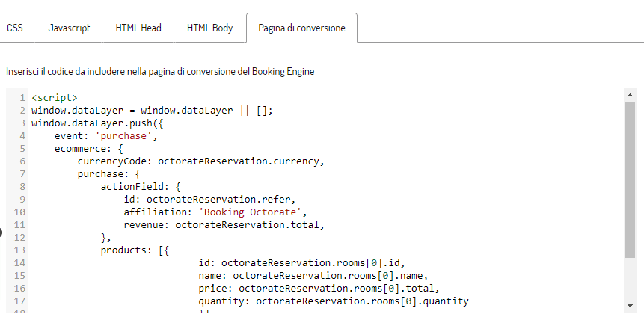
Task: Select the HTML Head tab
Action: [x=138, y=28]
